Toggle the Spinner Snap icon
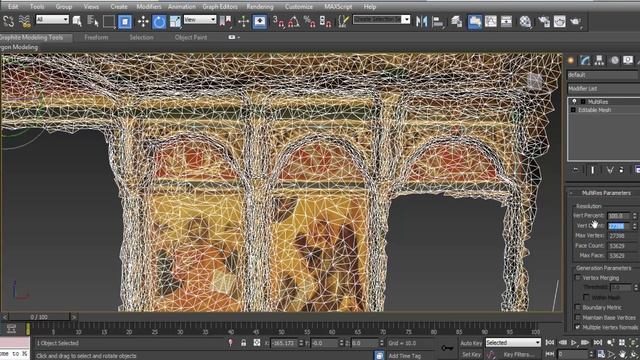Image resolution: width=640 pixels, height=360 pixels. coord(325,21)
